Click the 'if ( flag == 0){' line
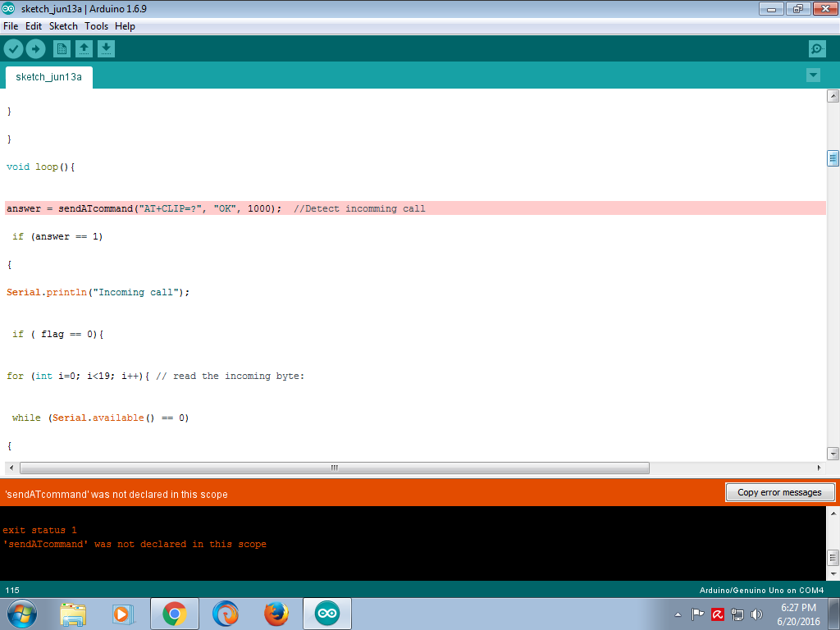This screenshot has width=840, height=630. [x=58, y=334]
